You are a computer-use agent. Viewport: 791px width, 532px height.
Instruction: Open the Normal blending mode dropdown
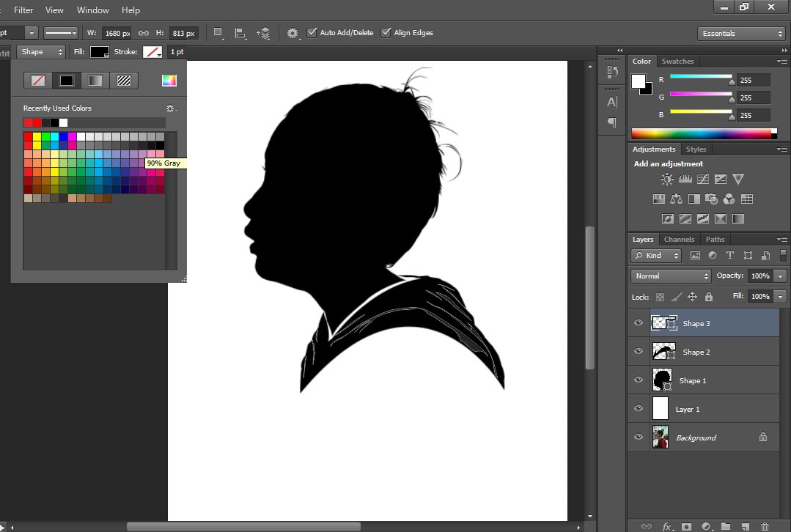click(x=670, y=276)
